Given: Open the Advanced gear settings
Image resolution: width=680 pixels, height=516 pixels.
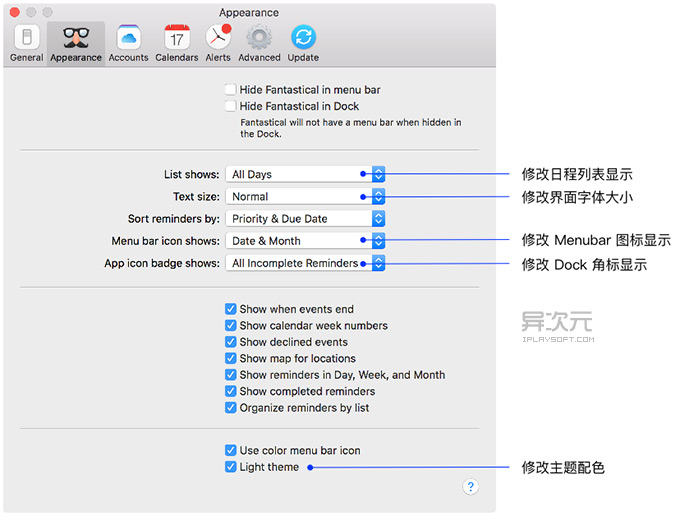Looking at the screenshot, I should click(259, 42).
